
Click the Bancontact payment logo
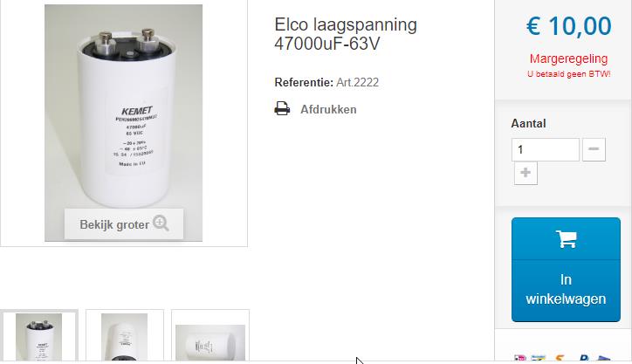538,358
